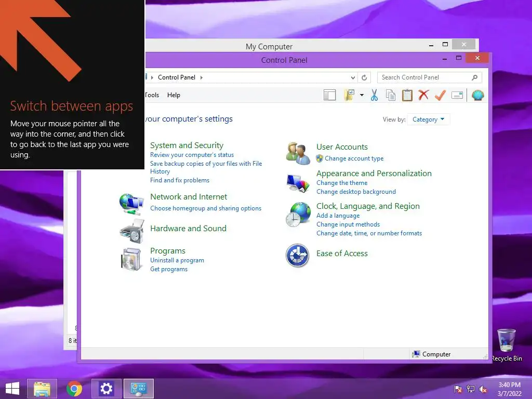
Task: Open Network and Internet category
Action: [189, 197]
